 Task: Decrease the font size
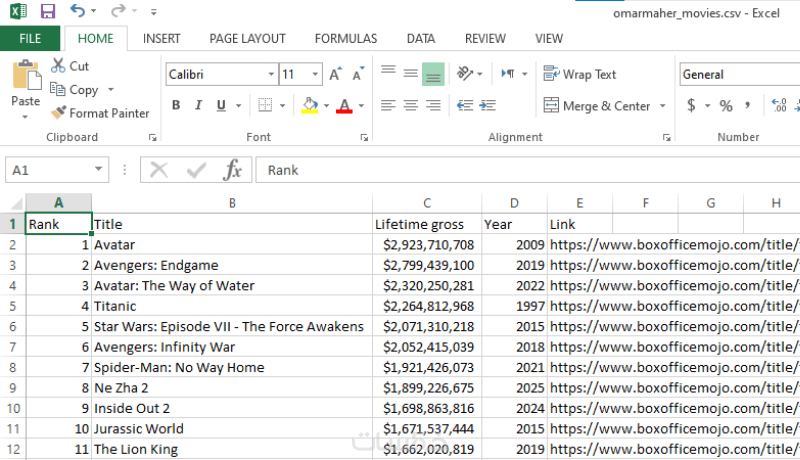tap(359, 74)
